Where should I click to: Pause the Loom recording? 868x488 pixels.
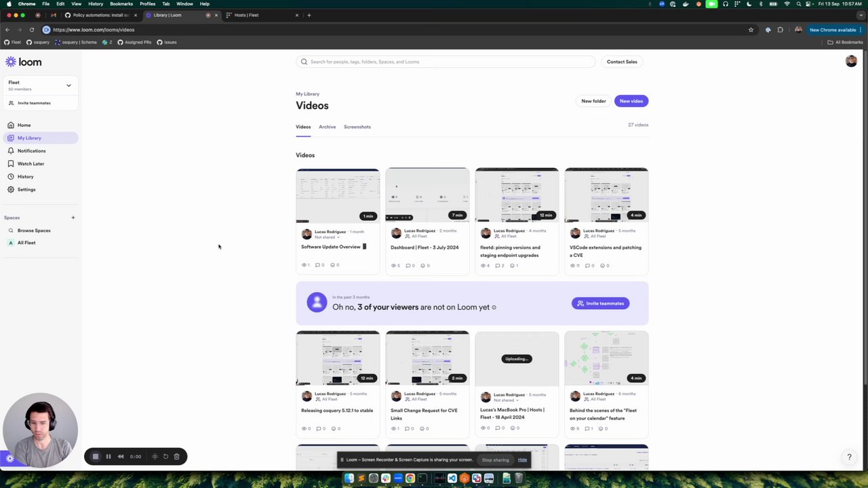click(108, 456)
